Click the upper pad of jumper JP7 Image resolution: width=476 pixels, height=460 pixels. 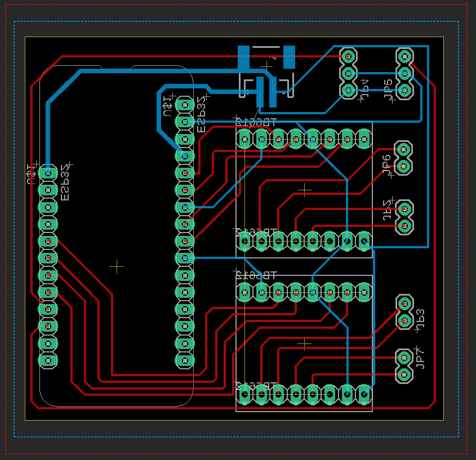(403, 358)
